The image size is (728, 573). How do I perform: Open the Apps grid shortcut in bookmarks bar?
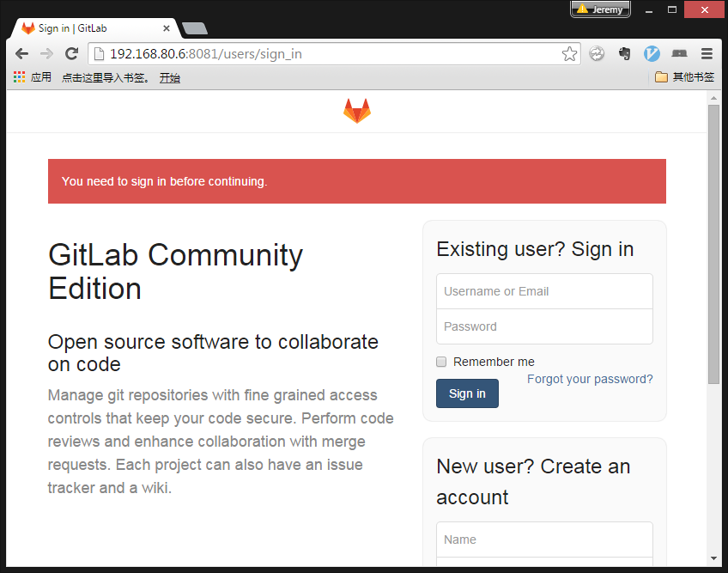point(32,77)
